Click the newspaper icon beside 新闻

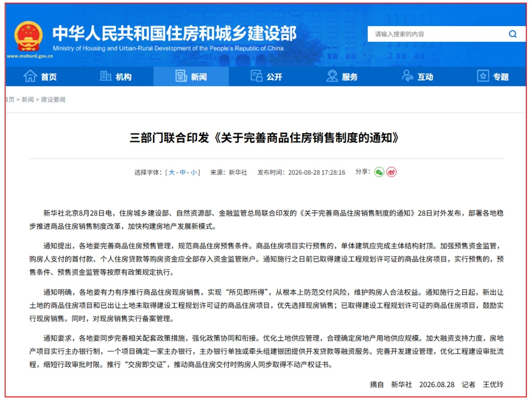tap(181, 76)
